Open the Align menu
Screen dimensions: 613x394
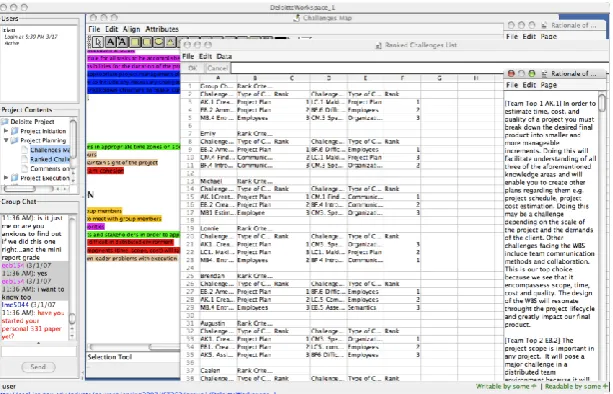[x=131, y=29]
